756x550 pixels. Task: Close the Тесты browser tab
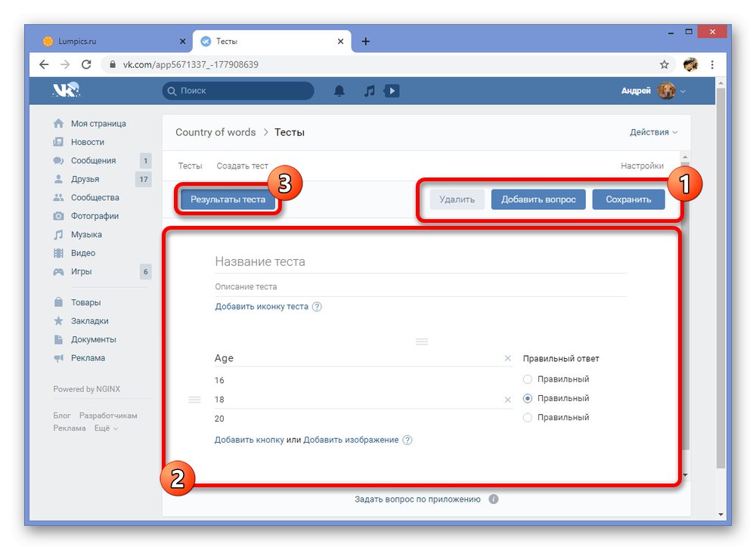click(340, 42)
